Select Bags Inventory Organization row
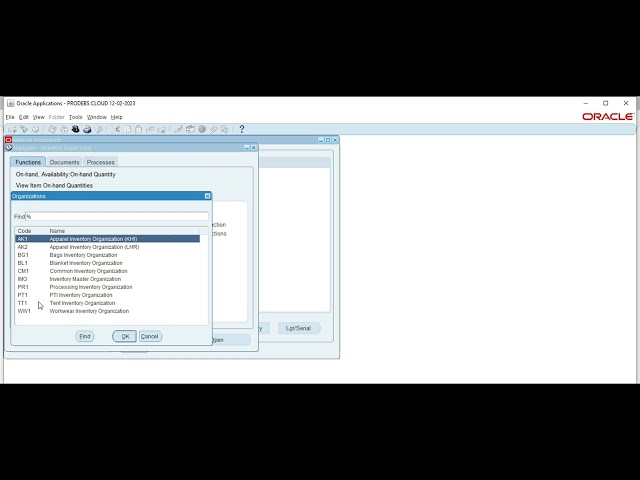This screenshot has height=480, width=640. [108, 255]
